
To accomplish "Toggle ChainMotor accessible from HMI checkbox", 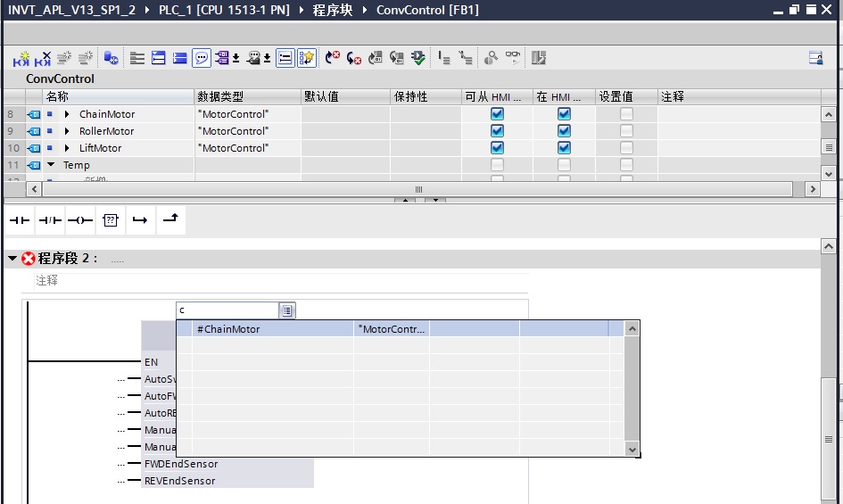I will (x=497, y=114).
